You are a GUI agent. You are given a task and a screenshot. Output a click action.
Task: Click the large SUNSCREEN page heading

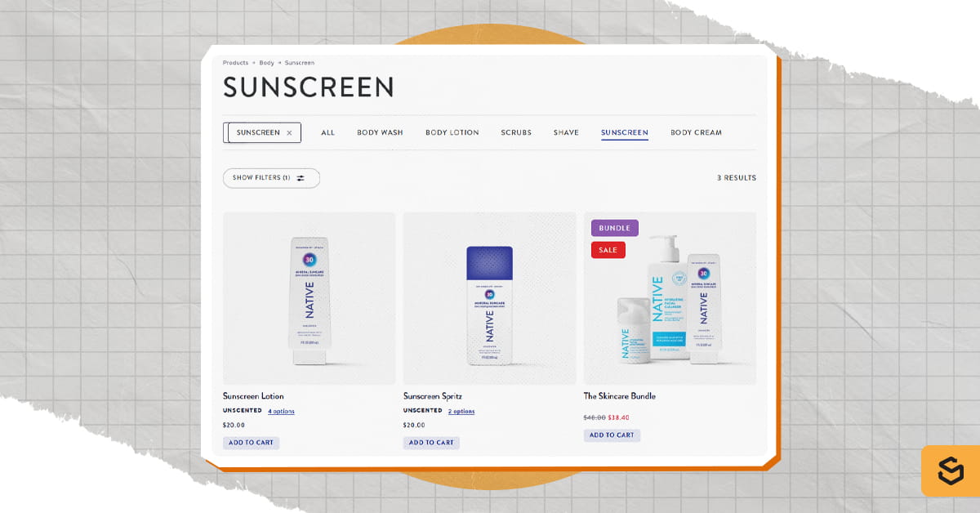309,87
